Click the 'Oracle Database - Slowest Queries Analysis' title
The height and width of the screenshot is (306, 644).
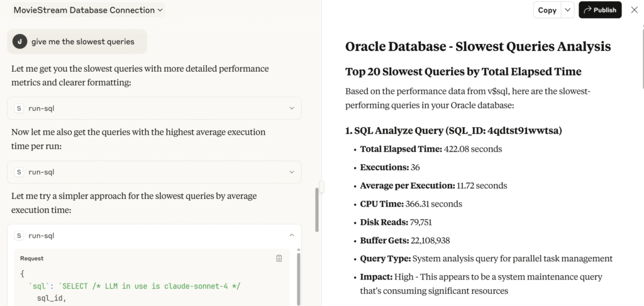pyautogui.click(x=478, y=47)
